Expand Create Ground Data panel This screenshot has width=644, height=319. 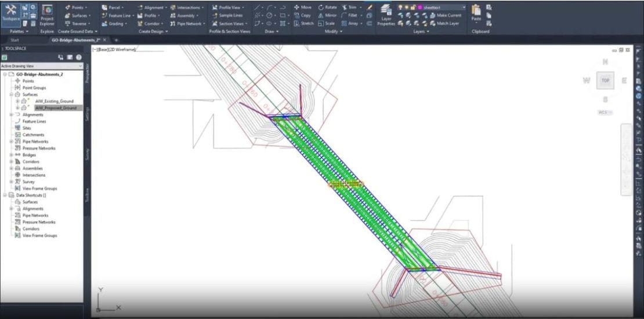(x=78, y=31)
